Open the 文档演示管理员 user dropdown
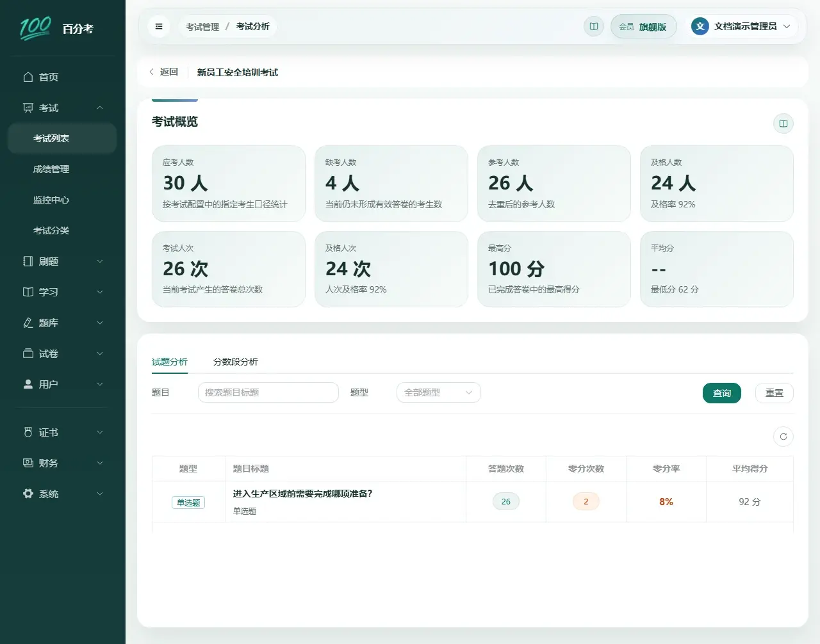The width and height of the screenshot is (820, 644). [x=743, y=26]
